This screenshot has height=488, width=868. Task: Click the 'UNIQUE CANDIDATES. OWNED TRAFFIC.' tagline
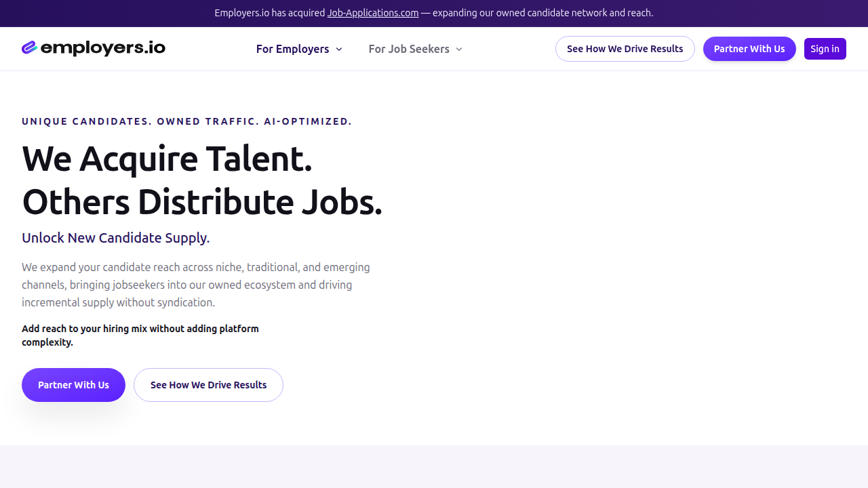[x=186, y=121]
